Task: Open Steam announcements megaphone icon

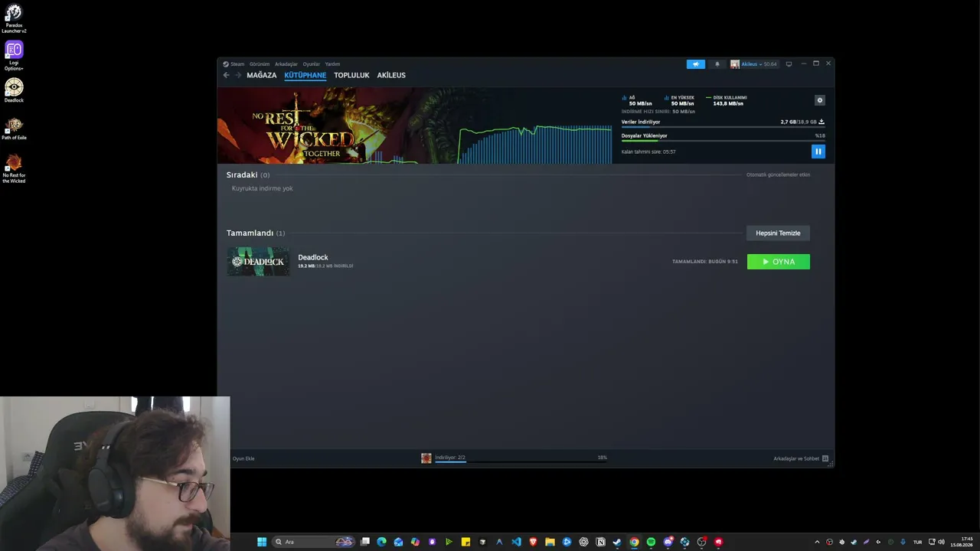Action: pyautogui.click(x=696, y=64)
